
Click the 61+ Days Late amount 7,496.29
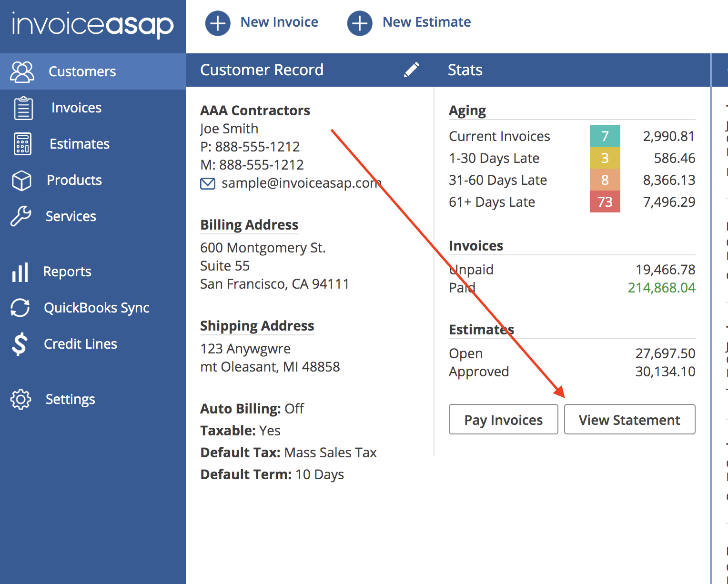click(669, 202)
